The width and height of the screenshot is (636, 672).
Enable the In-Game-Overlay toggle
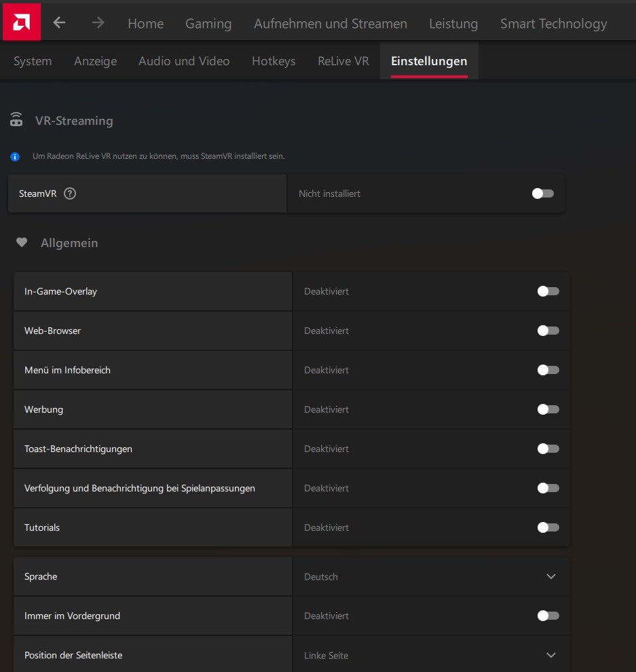click(548, 291)
